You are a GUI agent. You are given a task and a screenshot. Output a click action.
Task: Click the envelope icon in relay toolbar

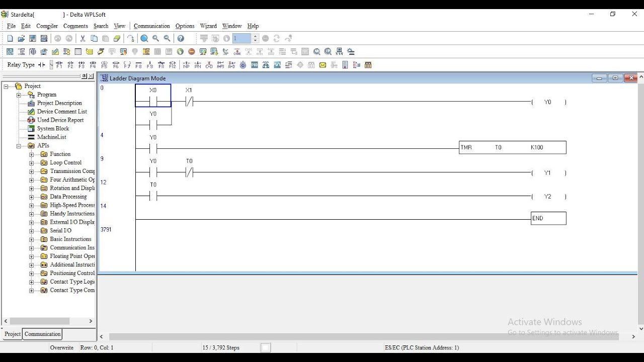323,65
